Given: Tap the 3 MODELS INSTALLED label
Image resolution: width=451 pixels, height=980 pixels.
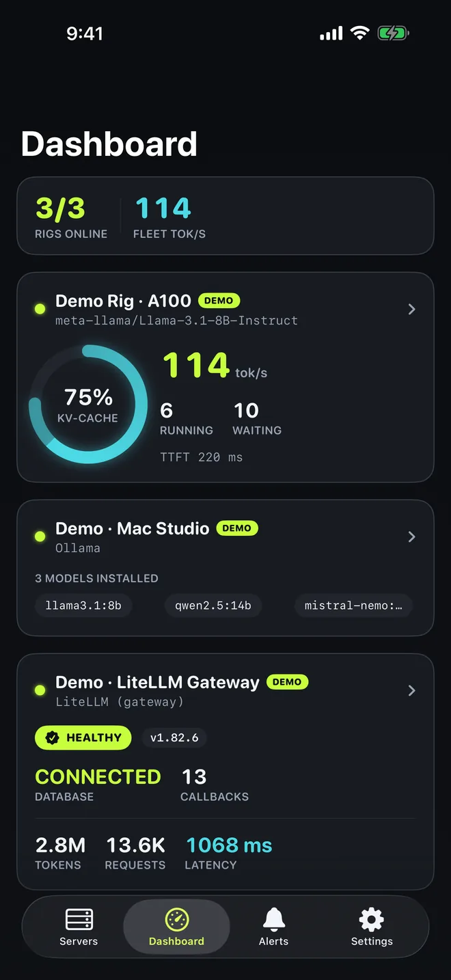Looking at the screenshot, I should coord(96,578).
